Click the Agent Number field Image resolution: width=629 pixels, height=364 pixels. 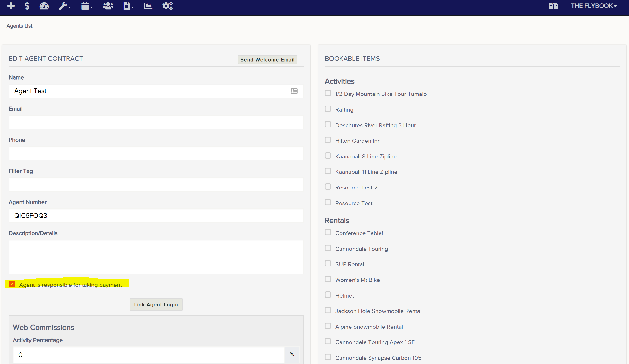156,215
